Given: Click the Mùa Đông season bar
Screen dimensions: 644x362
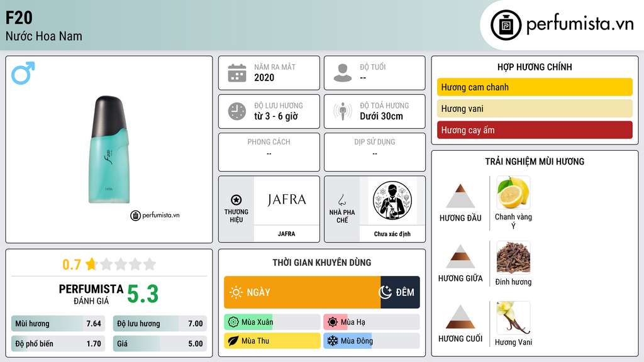Looking at the screenshot, I should 372,341.
